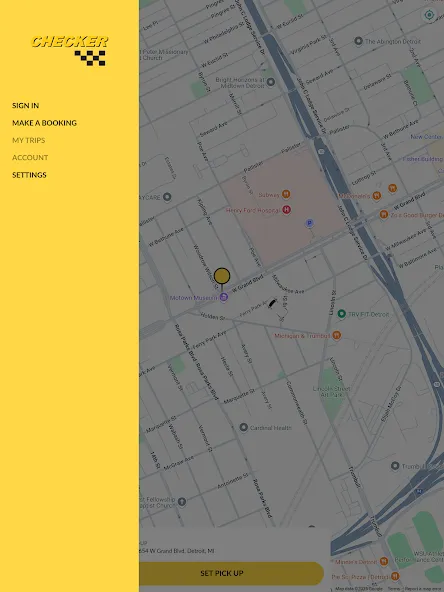The width and height of the screenshot is (444, 592).
Task: Tap Mister's Detroit restaurant marker
Action: [x=384, y=561]
